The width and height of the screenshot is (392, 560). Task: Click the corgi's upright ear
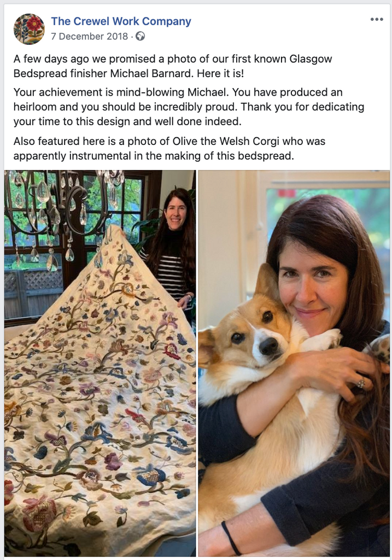coord(267,283)
